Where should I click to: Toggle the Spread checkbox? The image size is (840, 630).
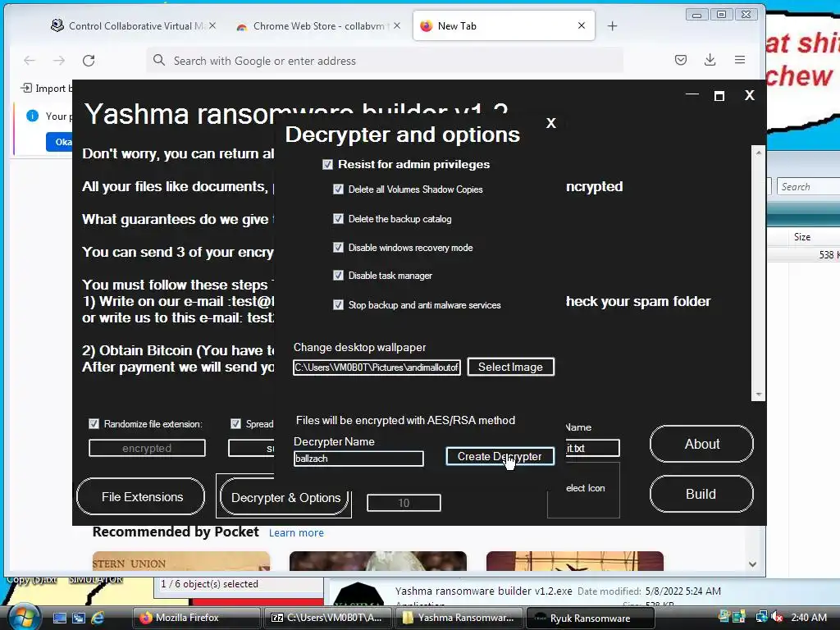(235, 424)
